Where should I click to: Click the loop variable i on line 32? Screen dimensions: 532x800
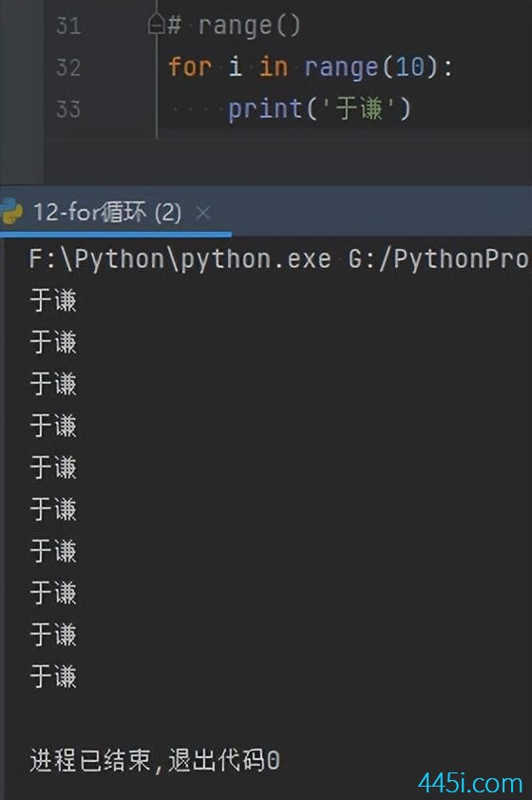(x=236, y=67)
